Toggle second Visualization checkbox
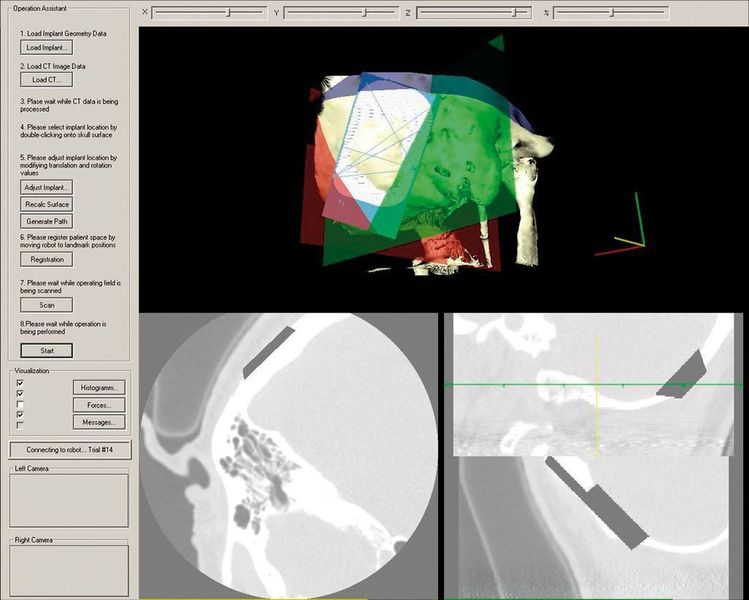749x600 pixels. pos(20,394)
